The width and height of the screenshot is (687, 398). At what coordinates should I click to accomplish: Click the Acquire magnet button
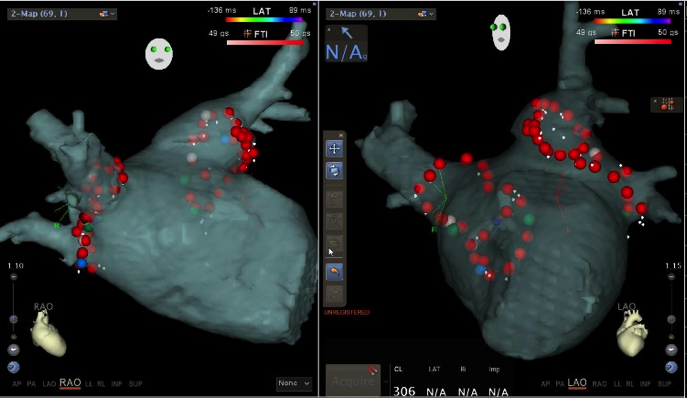tap(353, 380)
